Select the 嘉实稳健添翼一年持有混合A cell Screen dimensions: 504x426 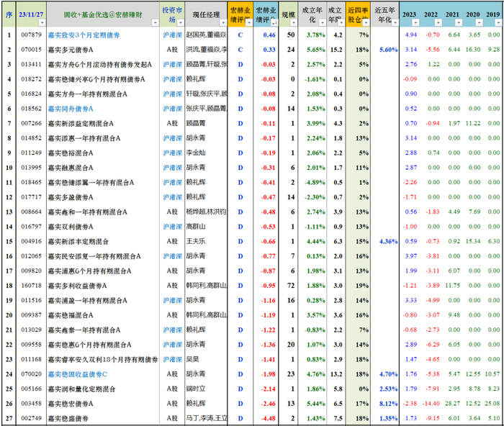coord(103,183)
